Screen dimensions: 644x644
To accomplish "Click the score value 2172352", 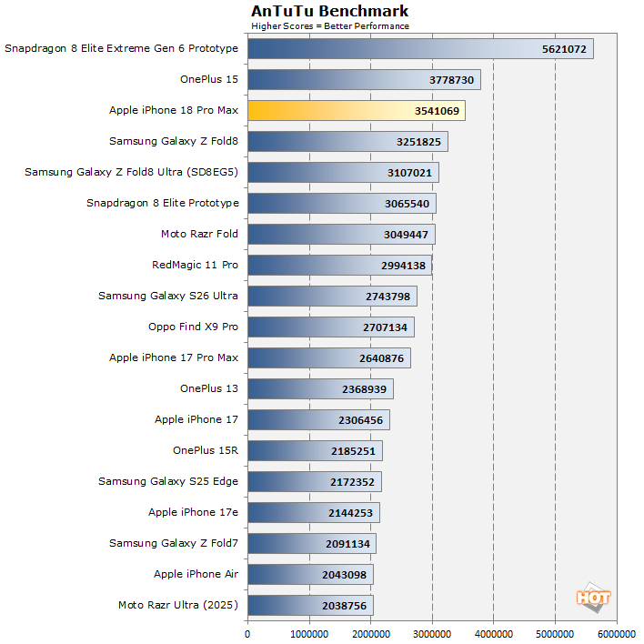I will (352, 482).
